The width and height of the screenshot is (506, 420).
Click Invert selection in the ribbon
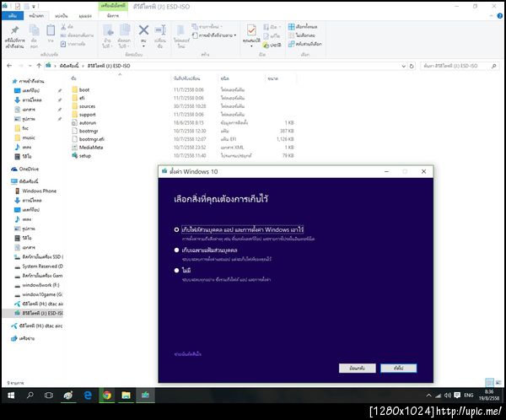pyautogui.click(x=305, y=44)
